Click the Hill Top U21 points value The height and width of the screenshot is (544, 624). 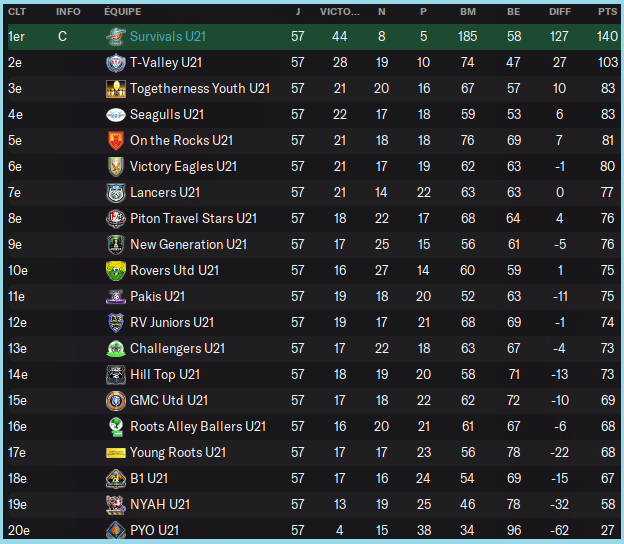tap(607, 374)
